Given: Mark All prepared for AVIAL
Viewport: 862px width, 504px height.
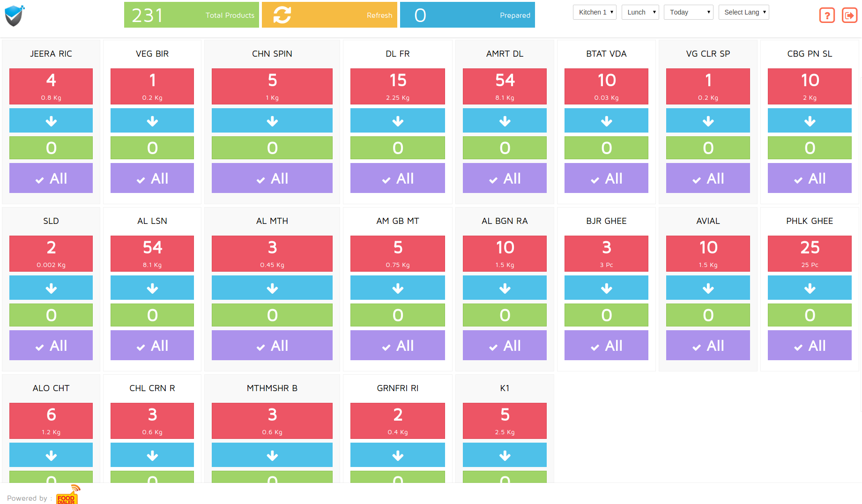Looking at the screenshot, I should [x=708, y=345].
